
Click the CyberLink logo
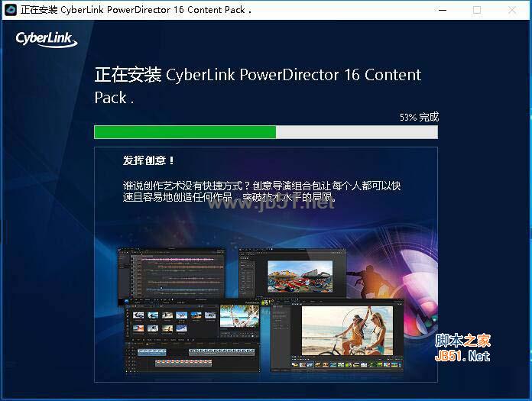47,39
